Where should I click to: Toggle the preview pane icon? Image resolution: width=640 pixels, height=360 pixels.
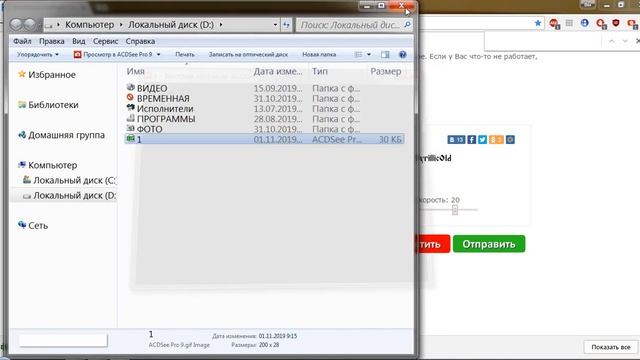[385, 54]
